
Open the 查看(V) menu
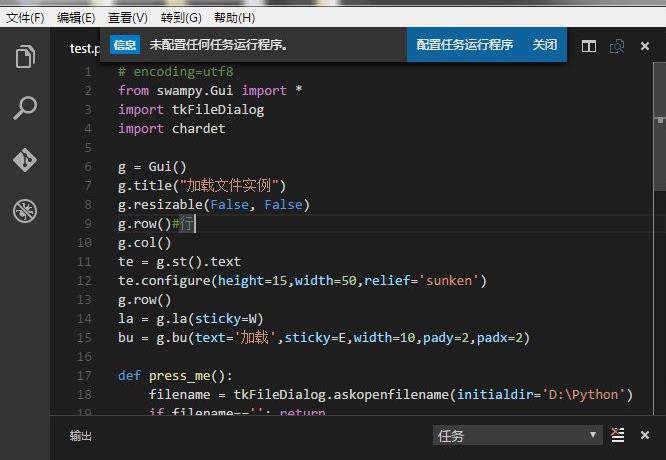[x=127, y=18]
